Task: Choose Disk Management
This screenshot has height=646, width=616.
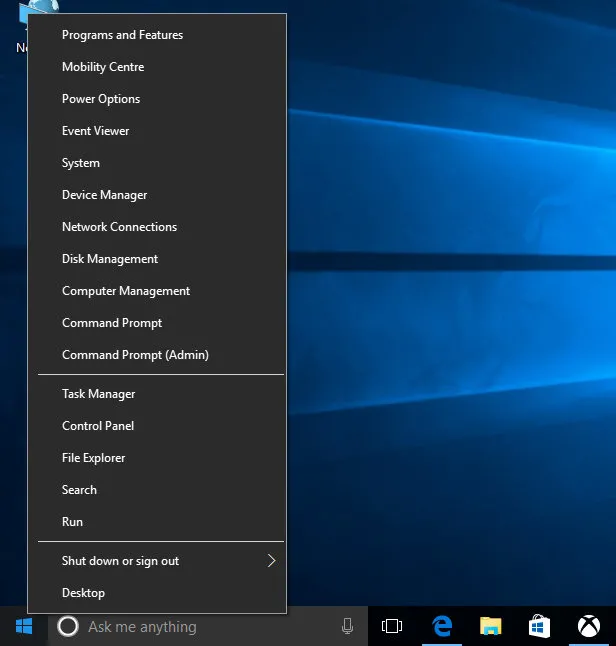Action: pyautogui.click(x=110, y=259)
